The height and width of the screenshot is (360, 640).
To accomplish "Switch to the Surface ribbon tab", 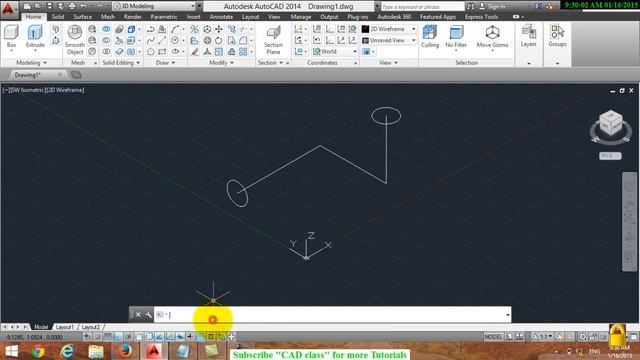I will coord(82,17).
